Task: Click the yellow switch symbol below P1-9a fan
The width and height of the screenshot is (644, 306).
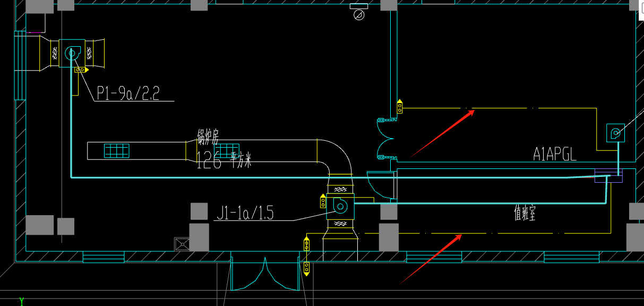Action: coord(80,70)
